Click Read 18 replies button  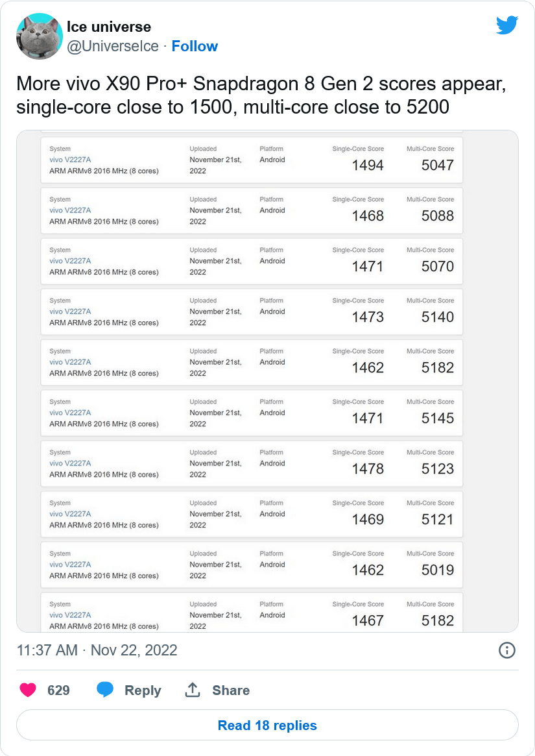267,725
